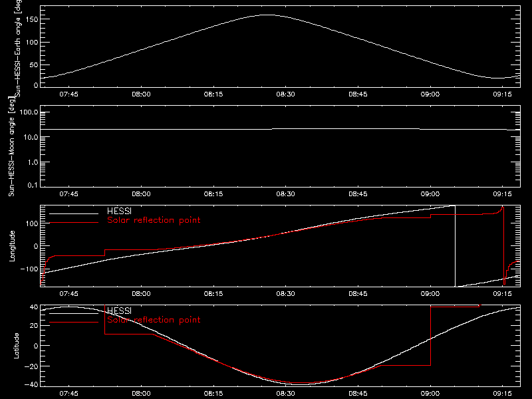Click the 50 tick on Earth angle plot
Image resolution: width=532 pixels, height=399 pixels.
pyautogui.click(x=34, y=65)
